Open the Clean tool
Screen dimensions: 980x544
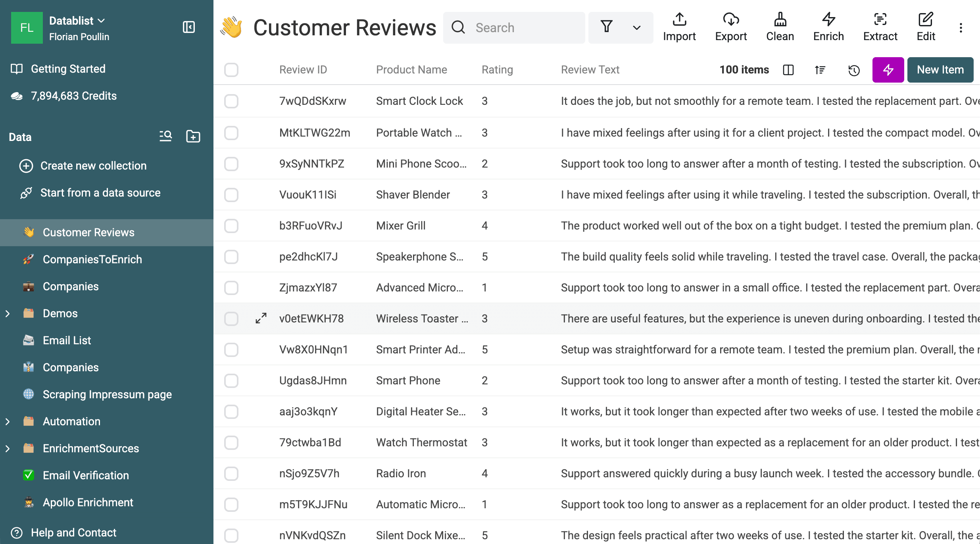coord(780,27)
